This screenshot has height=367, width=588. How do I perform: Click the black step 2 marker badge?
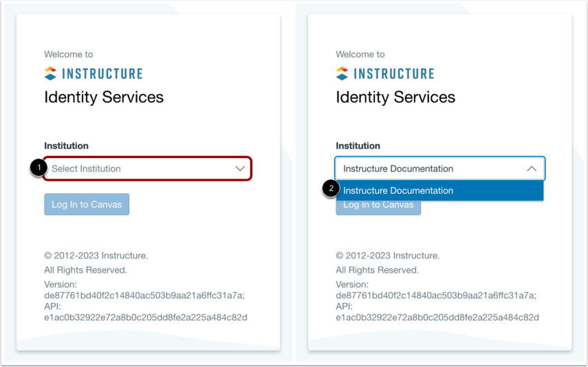331,188
